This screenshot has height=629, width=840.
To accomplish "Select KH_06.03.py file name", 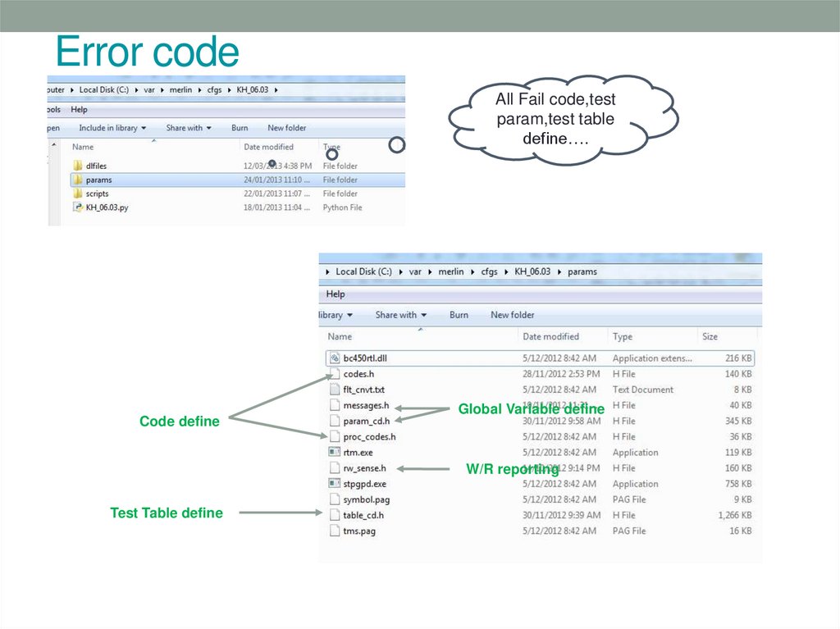I will click(x=107, y=207).
